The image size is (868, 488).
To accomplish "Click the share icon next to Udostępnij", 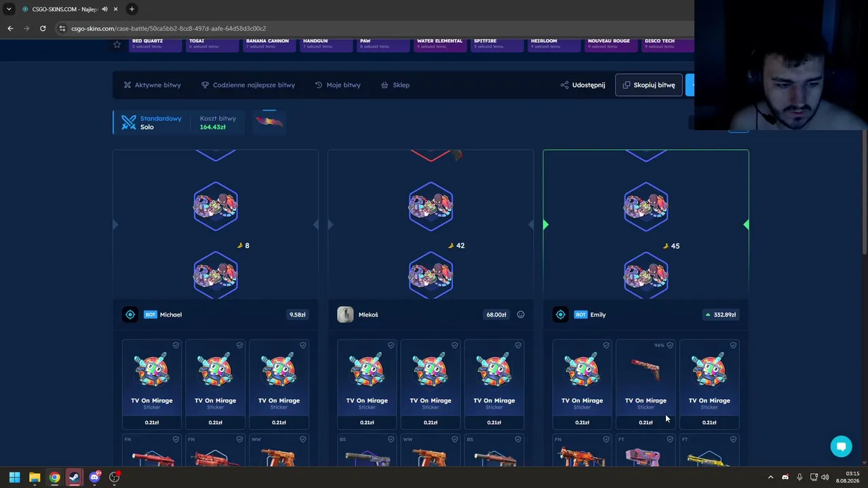I will coord(564,85).
